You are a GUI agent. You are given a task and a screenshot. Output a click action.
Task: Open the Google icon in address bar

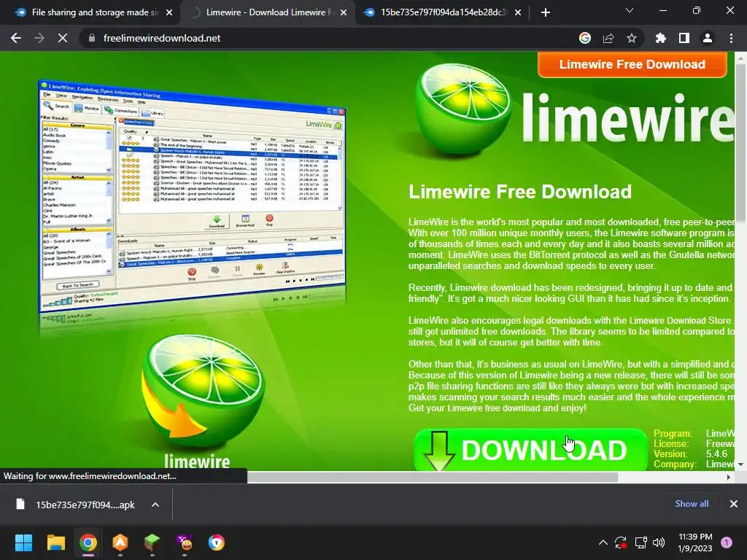point(585,38)
